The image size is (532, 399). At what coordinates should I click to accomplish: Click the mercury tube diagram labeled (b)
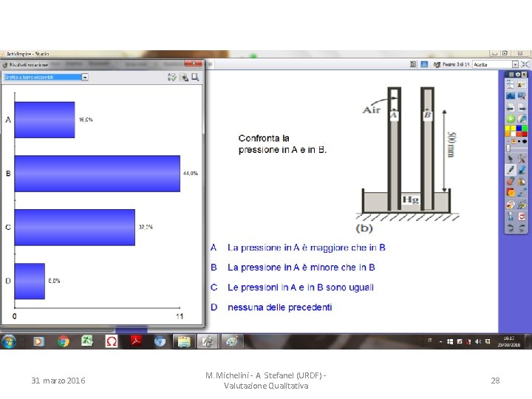[x=407, y=160]
